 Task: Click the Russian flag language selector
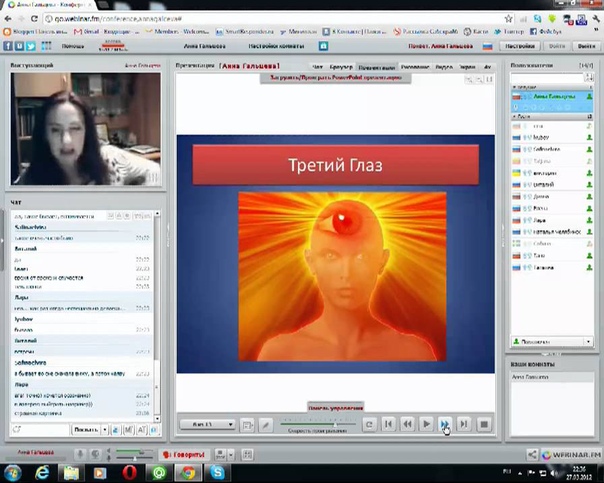[488, 46]
